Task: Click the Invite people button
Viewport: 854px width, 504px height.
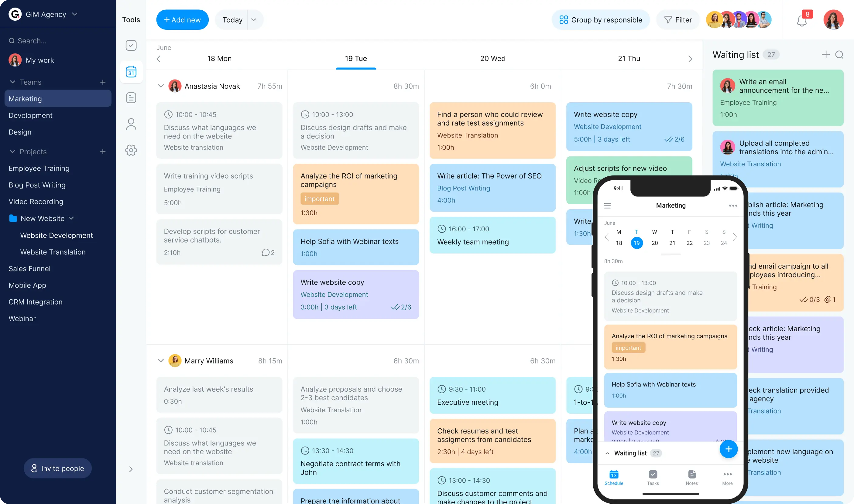Action: point(58,467)
